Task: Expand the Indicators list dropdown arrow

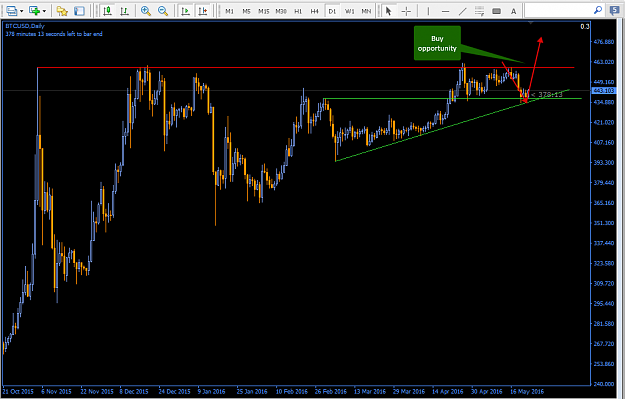Action: click(x=44, y=11)
